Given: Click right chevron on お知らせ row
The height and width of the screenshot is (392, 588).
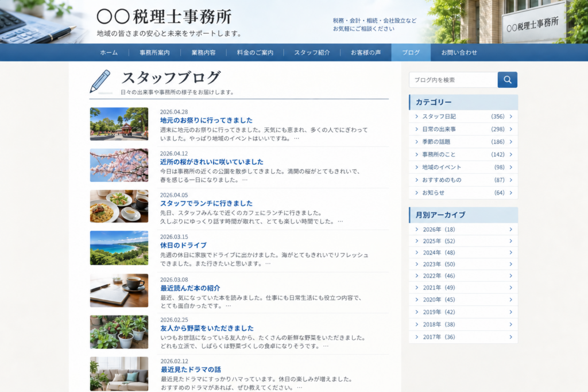Looking at the screenshot, I should coord(510,193).
